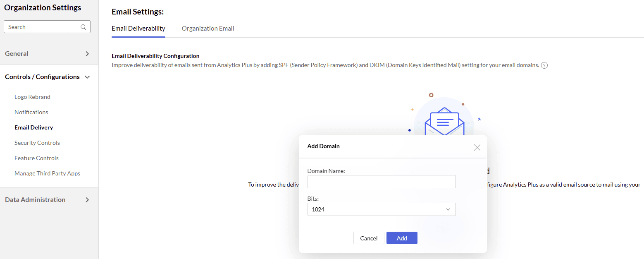Open the Bits dropdown

381,209
